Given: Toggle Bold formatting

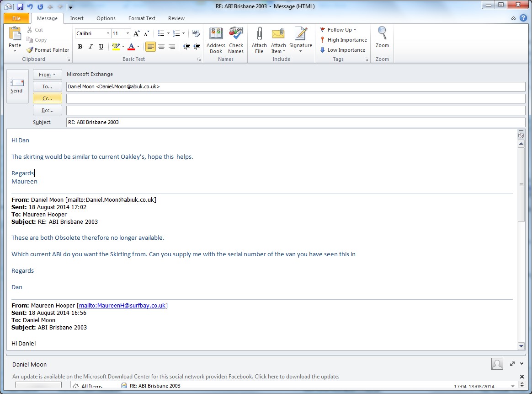Looking at the screenshot, I should tap(80, 47).
